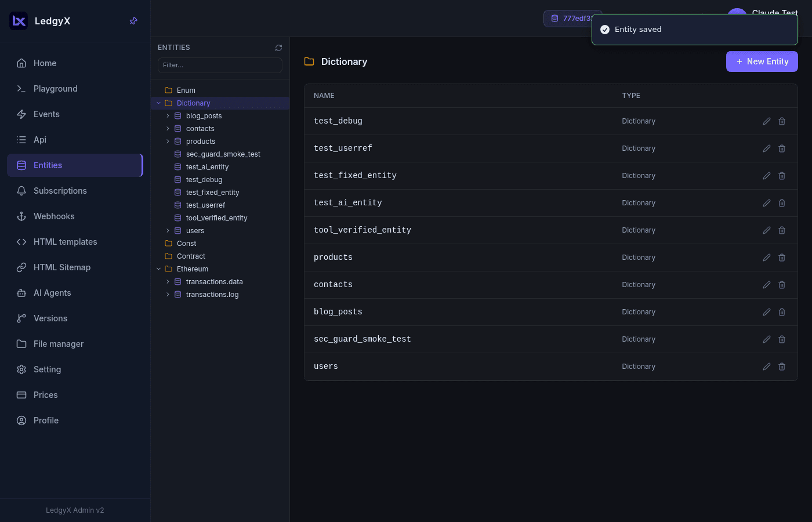Screen dimensions: 812x522
Task: Delete the blog_posts entity trash icon
Action: tap(782, 312)
